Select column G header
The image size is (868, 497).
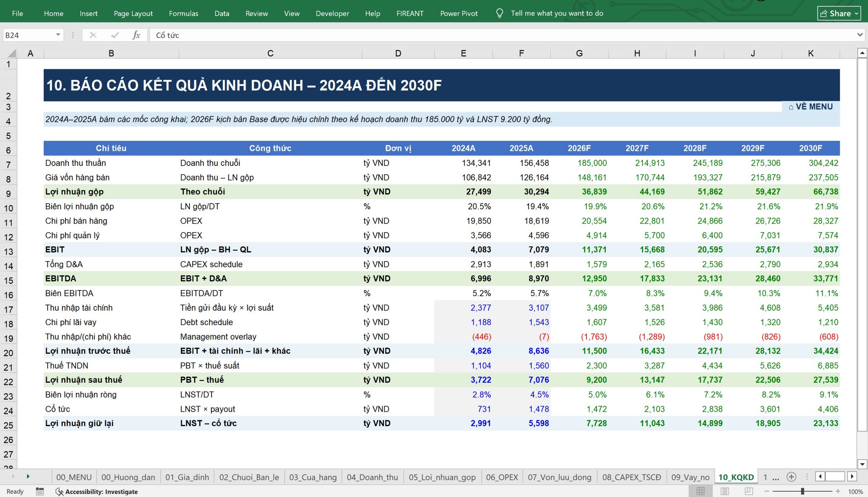[x=579, y=53]
